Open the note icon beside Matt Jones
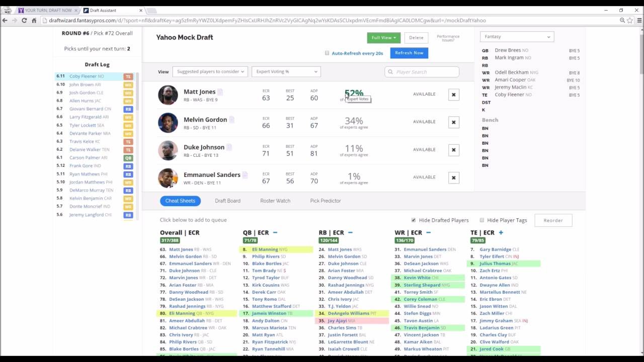 click(220, 92)
